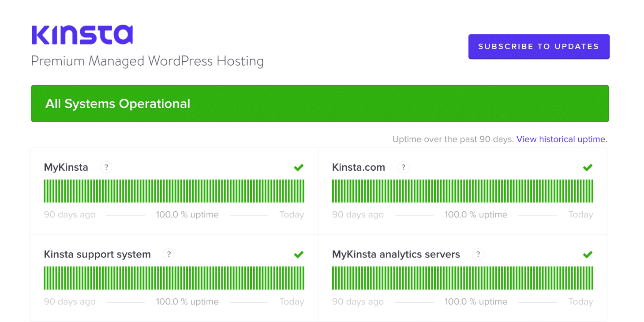644x322 pixels.
Task: Open the question mark beside MyKinsta analytics servers
Action: tap(478, 255)
